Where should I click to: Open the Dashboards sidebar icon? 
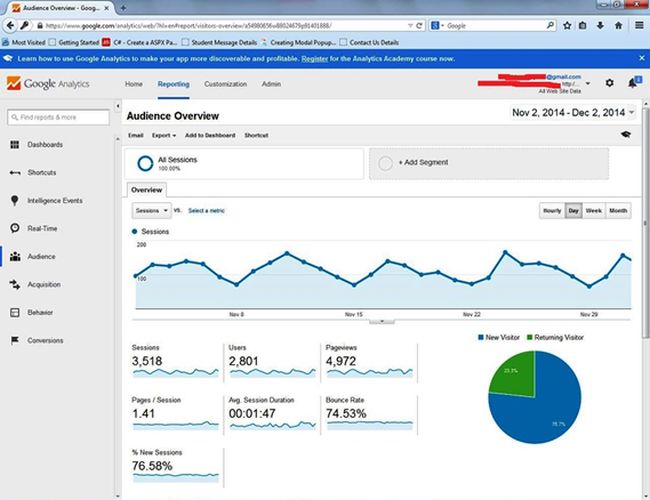tap(15, 145)
